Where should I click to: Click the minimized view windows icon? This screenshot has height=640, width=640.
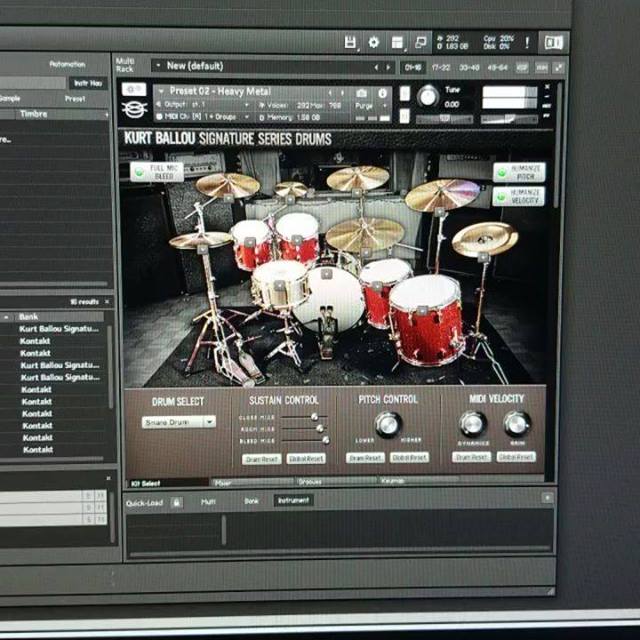pos(420,42)
